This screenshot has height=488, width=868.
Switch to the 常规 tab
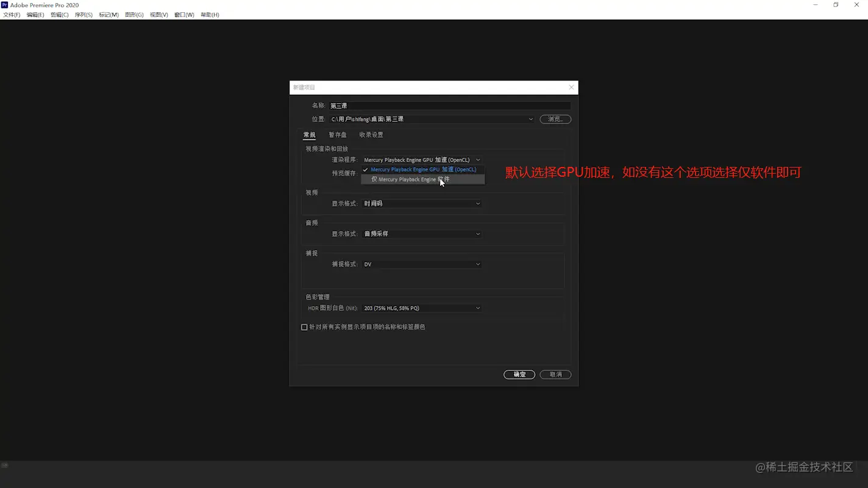click(x=310, y=135)
